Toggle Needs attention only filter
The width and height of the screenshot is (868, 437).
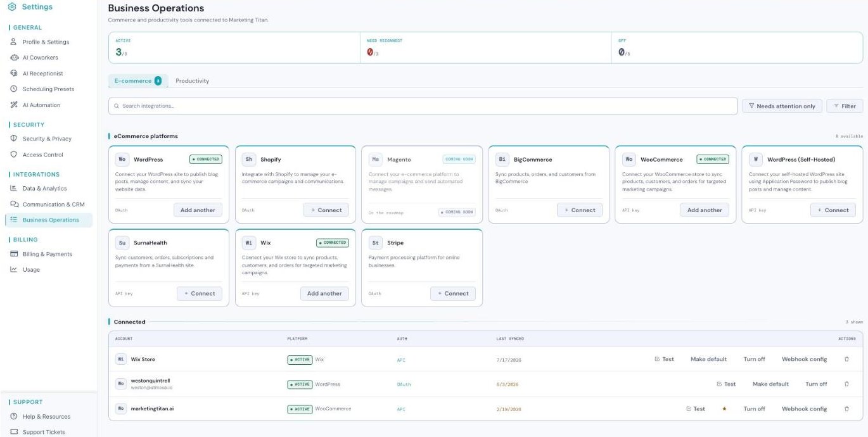tap(782, 106)
